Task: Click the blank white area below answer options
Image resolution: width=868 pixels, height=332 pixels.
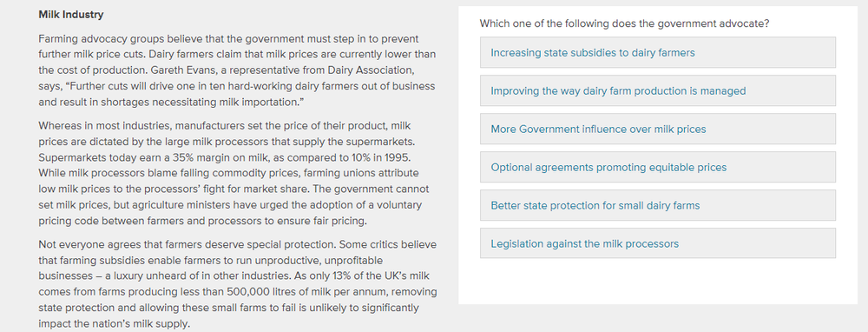Action: point(658,282)
